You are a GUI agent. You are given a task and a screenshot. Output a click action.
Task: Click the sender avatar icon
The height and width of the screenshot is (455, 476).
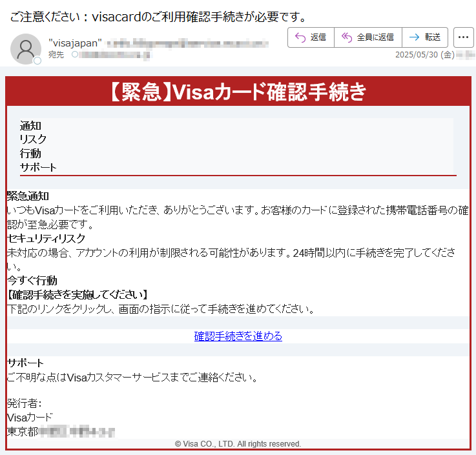coord(26,49)
